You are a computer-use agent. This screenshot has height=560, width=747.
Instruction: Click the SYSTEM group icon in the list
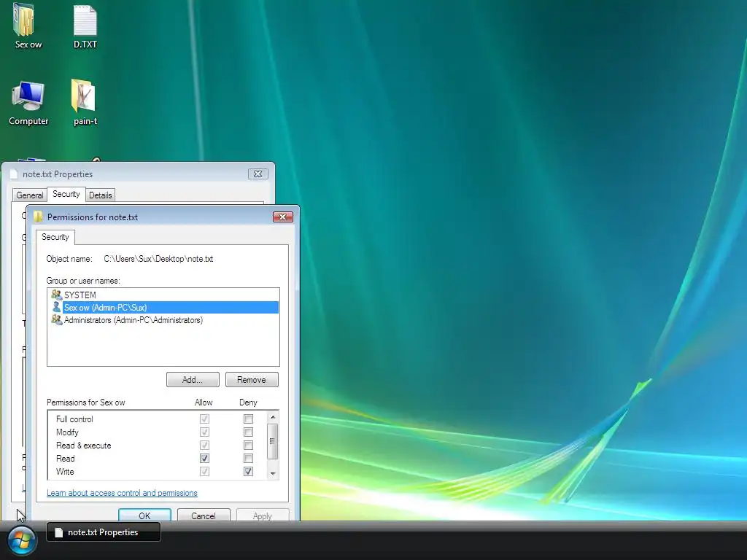[57, 295]
